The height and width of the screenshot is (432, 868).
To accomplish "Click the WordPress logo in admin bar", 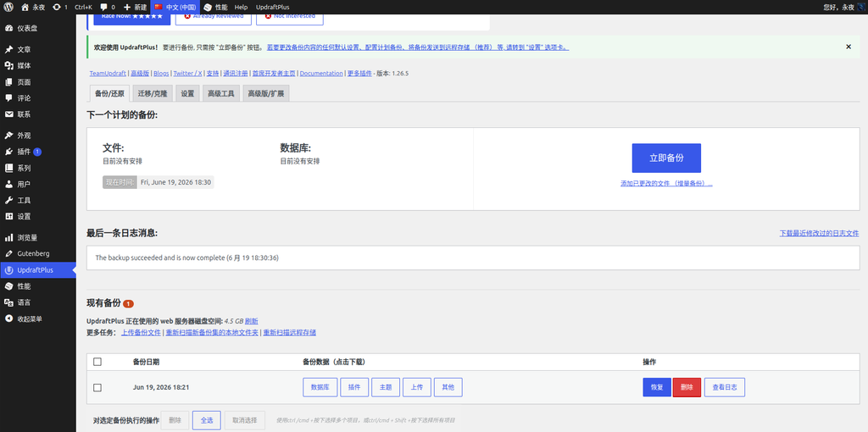I will click(8, 7).
